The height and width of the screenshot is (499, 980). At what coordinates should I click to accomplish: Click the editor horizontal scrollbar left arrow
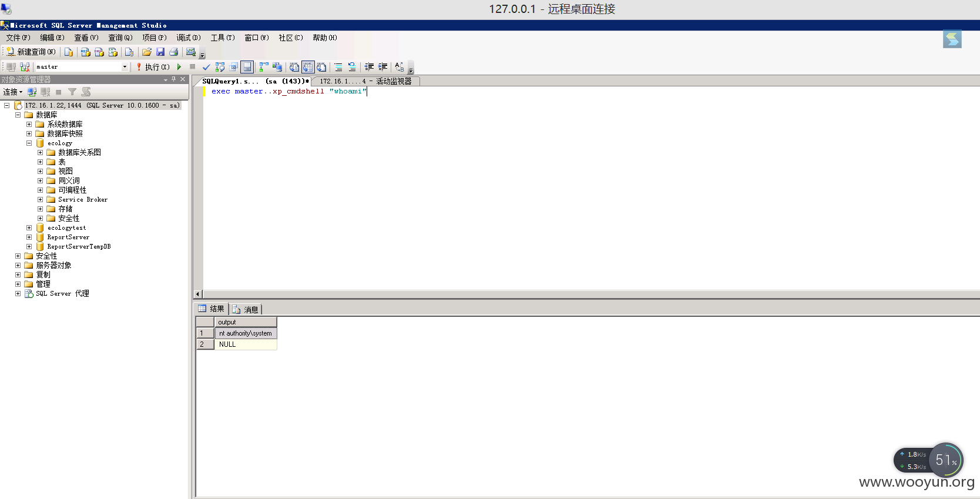tap(198, 294)
